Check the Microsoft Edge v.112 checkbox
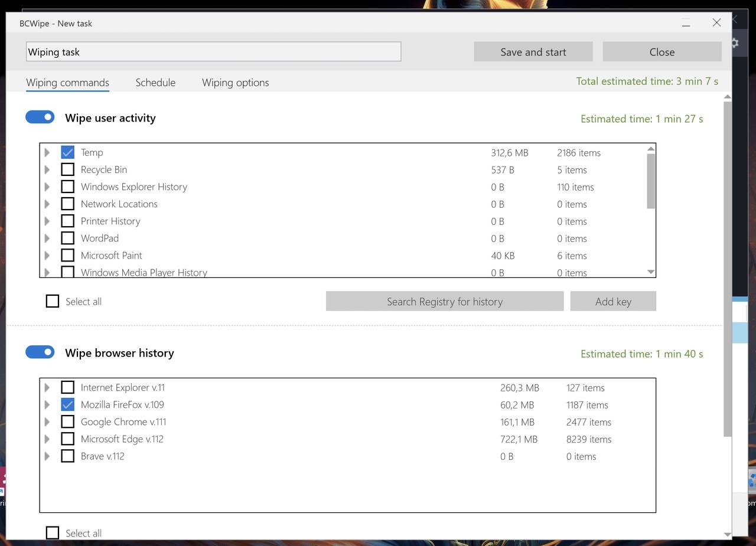The width and height of the screenshot is (756, 546). [x=68, y=439]
